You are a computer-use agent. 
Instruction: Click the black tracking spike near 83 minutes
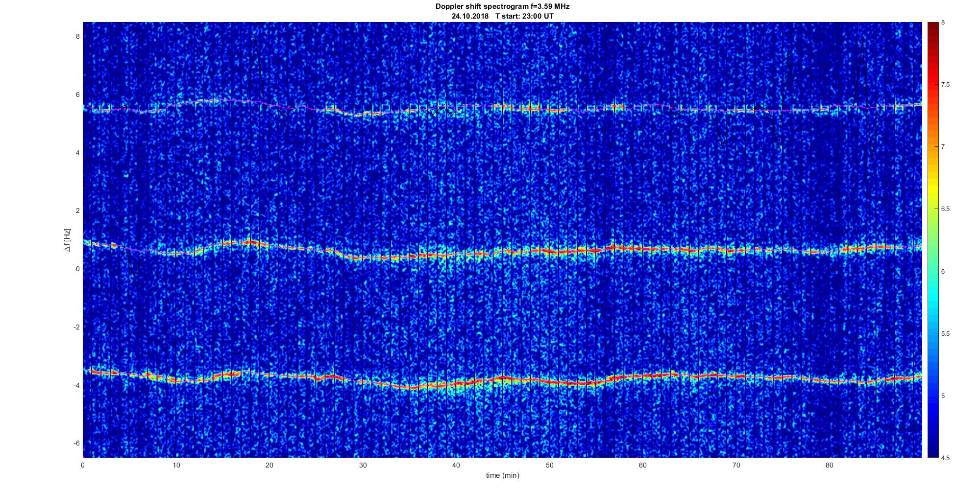tap(862, 73)
